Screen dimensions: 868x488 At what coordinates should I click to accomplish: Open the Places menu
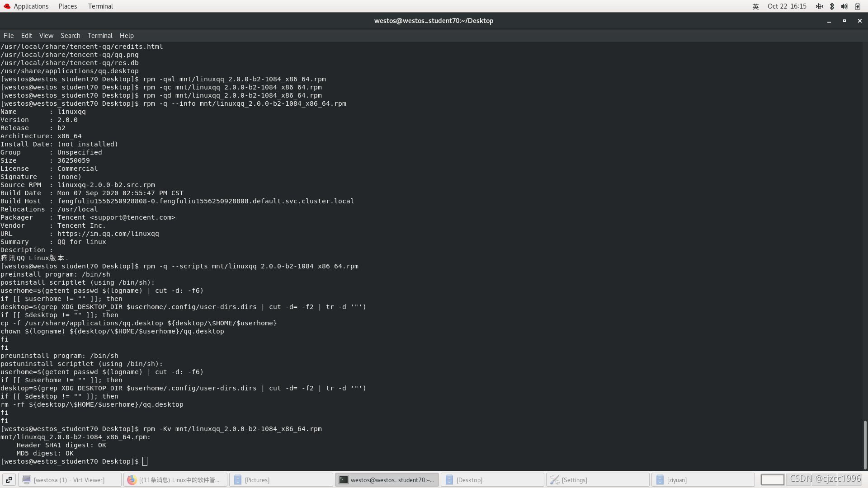click(x=67, y=6)
